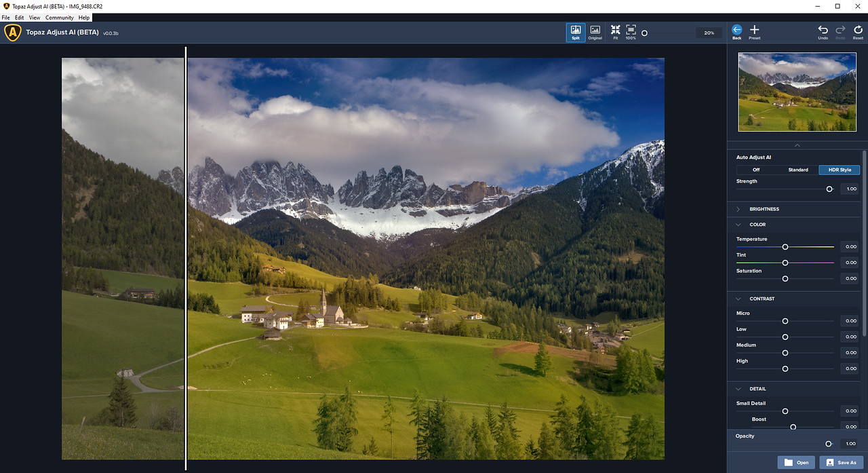868x473 pixels.
Task: Collapse the navigator preview panel chevron
Action: click(x=797, y=145)
